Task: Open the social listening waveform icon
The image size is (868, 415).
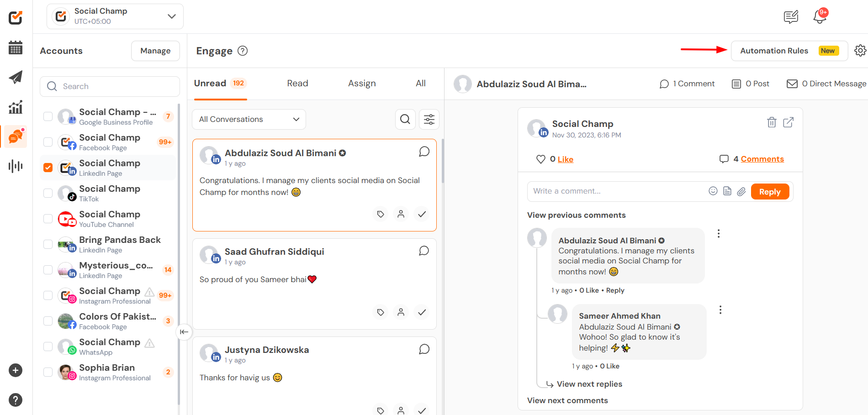Action: [x=16, y=166]
